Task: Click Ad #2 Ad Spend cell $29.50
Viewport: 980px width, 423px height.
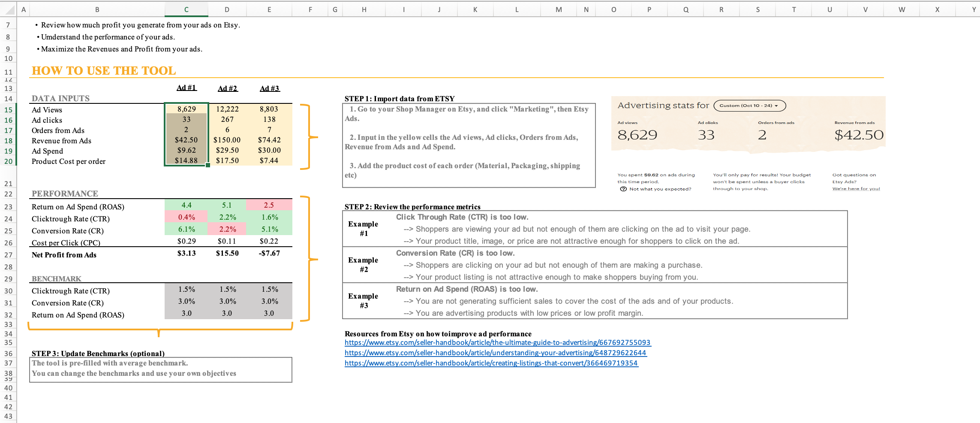Action: pyautogui.click(x=227, y=150)
